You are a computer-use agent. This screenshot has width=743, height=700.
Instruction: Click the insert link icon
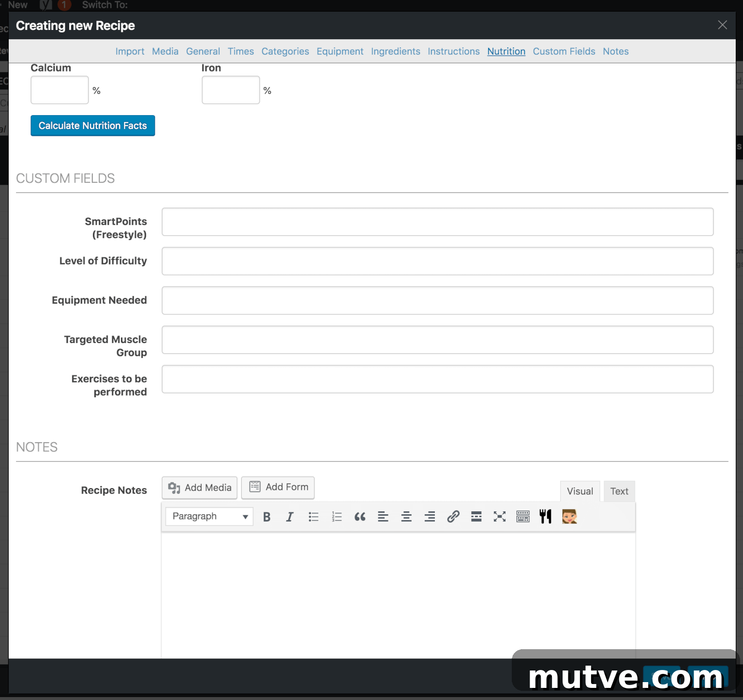tap(453, 517)
